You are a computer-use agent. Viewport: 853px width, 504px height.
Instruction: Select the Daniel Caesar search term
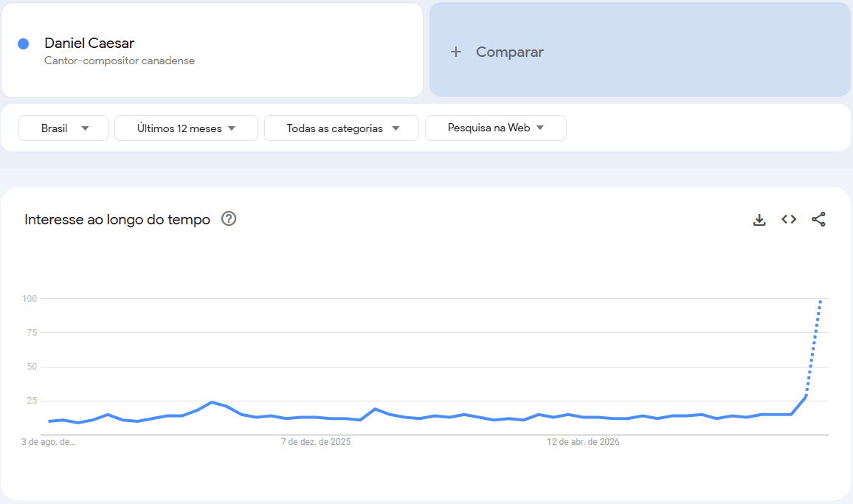click(x=89, y=43)
